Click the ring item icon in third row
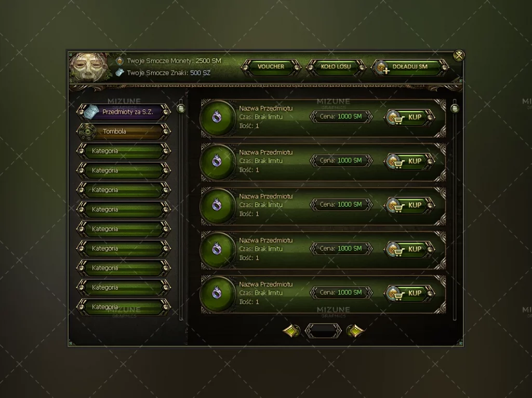 (x=217, y=205)
